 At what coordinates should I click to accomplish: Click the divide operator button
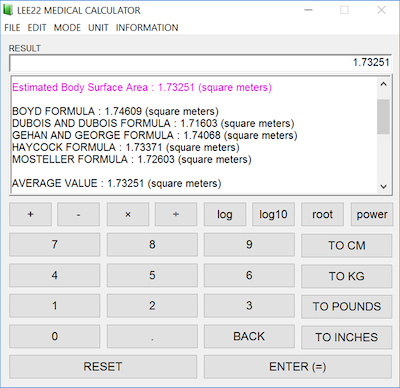176,214
